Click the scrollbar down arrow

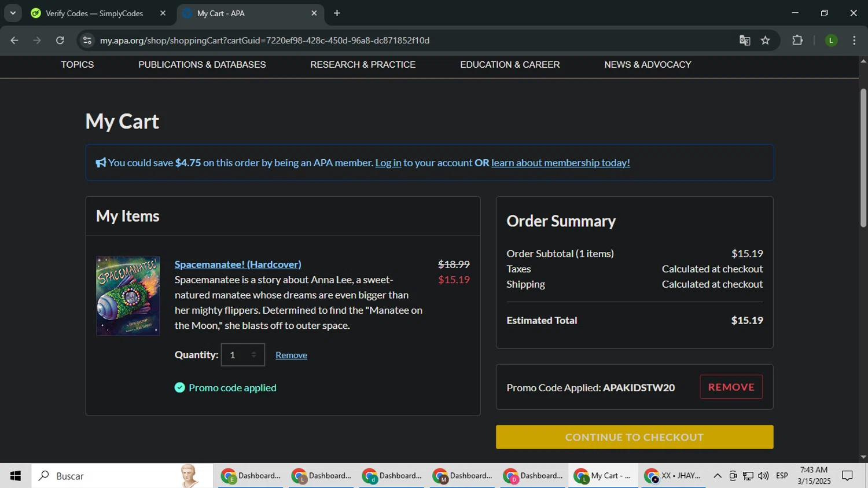click(863, 457)
